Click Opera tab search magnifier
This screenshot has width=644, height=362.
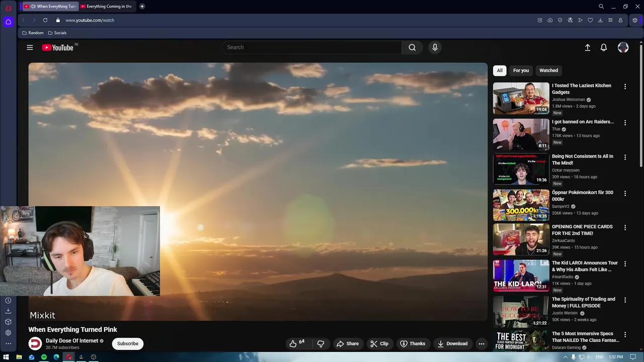pos(601,7)
